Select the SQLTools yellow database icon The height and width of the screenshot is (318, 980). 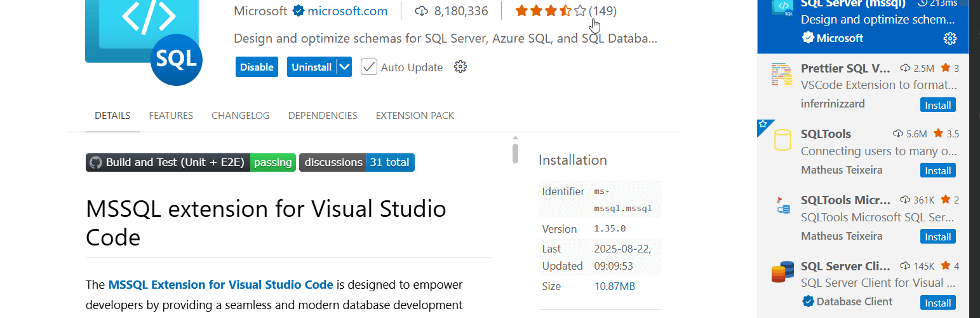coord(782,140)
